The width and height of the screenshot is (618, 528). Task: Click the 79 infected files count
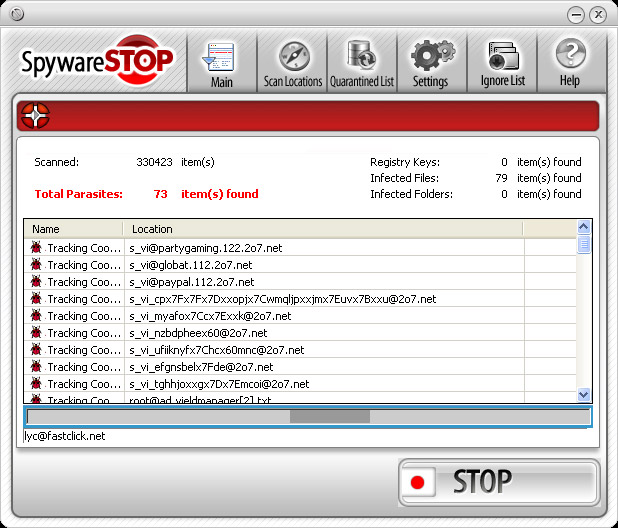(501, 178)
